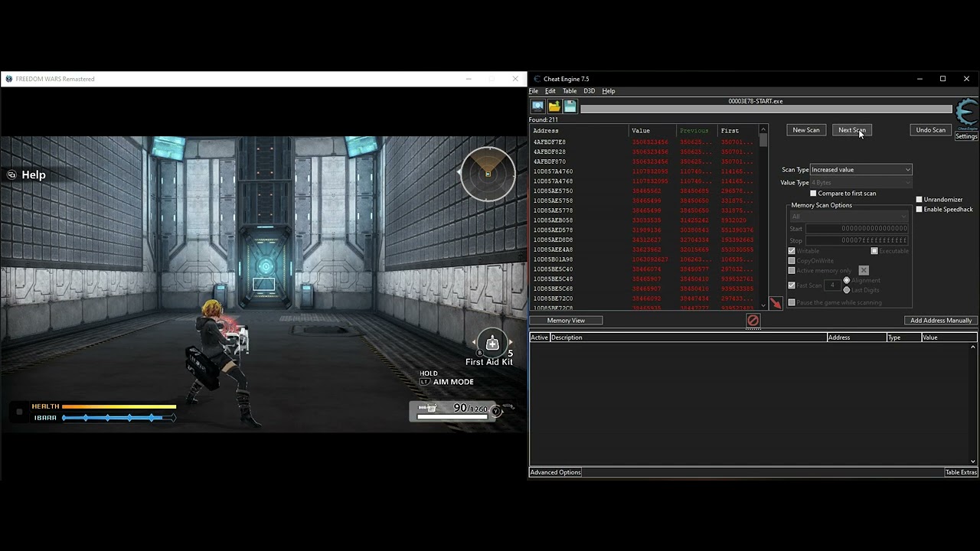Select result row 10D85AEB058

click(644, 220)
